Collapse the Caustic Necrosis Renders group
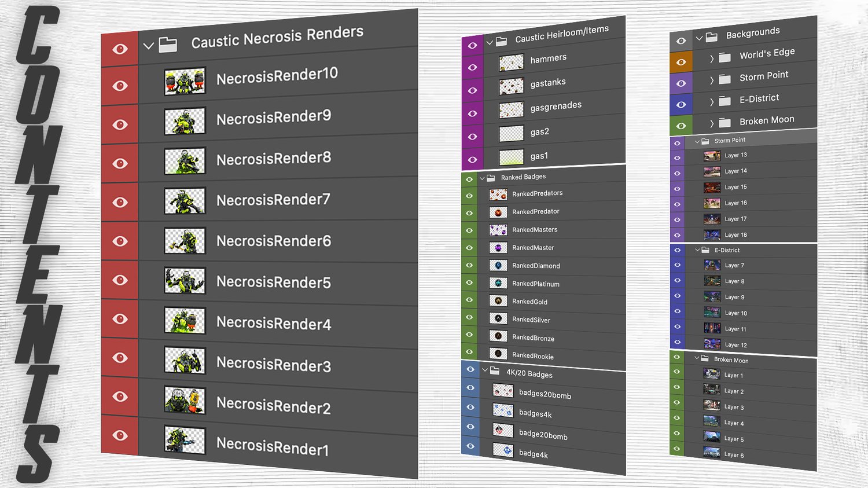 point(149,45)
